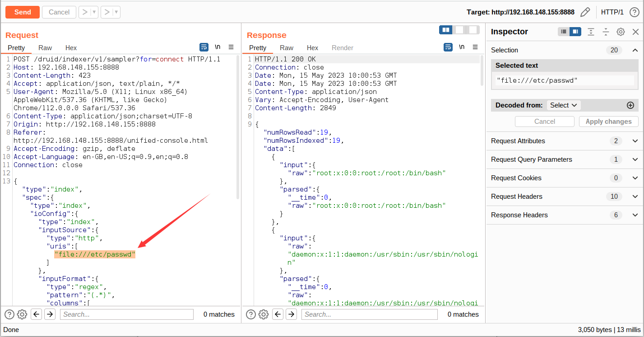
Task: Click the orange Send button
Action: [23, 12]
